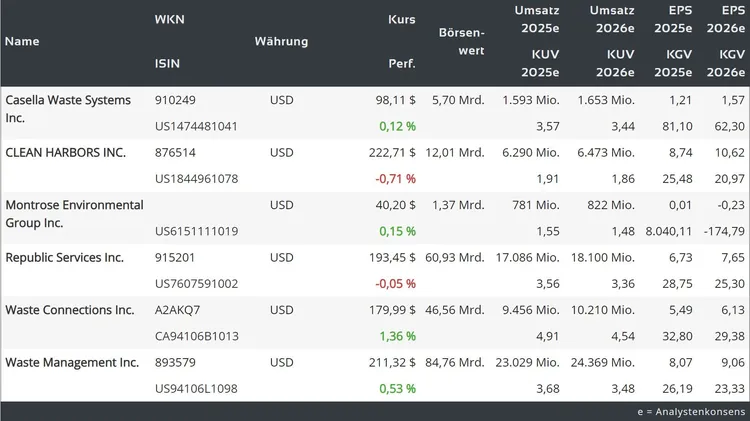Select WKN 876514
This screenshot has width=750, height=421.
click(x=175, y=153)
